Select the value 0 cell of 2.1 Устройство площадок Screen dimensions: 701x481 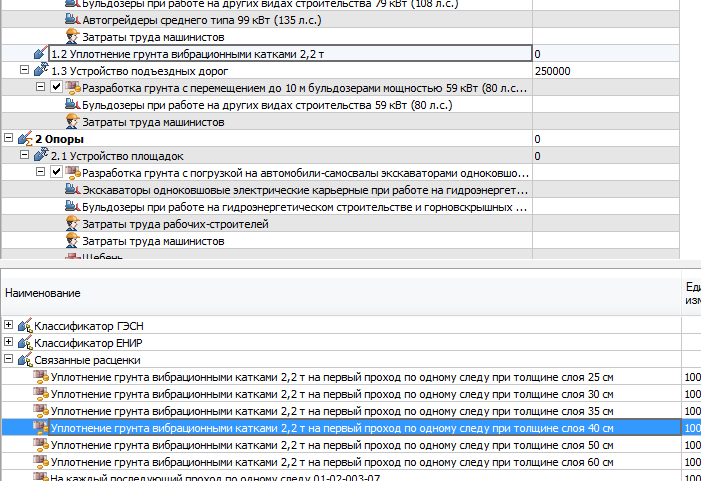pyautogui.click(x=606, y=156)
